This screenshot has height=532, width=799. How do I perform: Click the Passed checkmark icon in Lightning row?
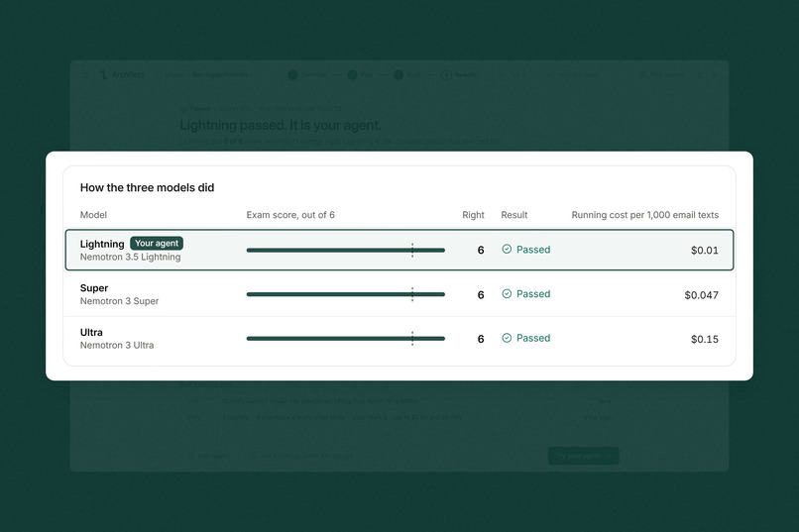click(507, 249)
